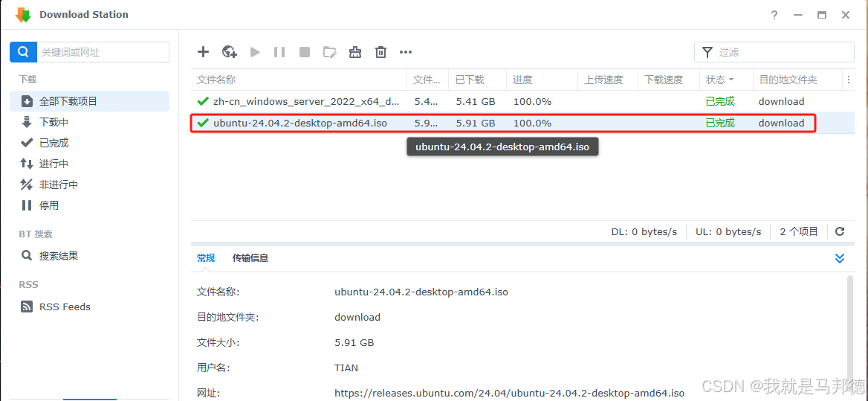
Task: Select 停用 in the sidebar
Action: pyautogui.click(x=90, y=205)
